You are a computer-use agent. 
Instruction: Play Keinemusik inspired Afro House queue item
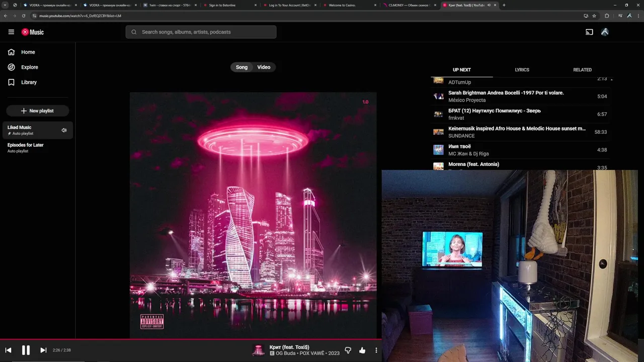pos(521,132)
